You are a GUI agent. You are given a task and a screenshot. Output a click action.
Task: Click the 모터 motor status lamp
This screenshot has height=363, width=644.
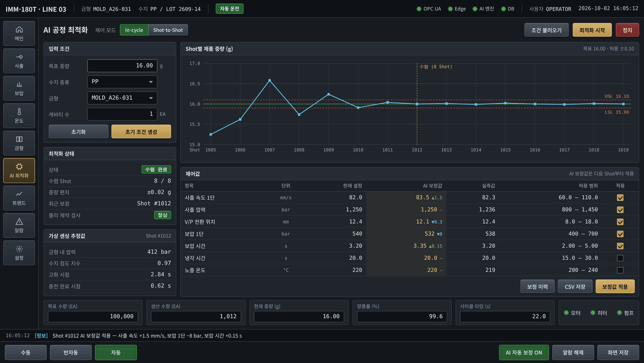pos(572,313)
